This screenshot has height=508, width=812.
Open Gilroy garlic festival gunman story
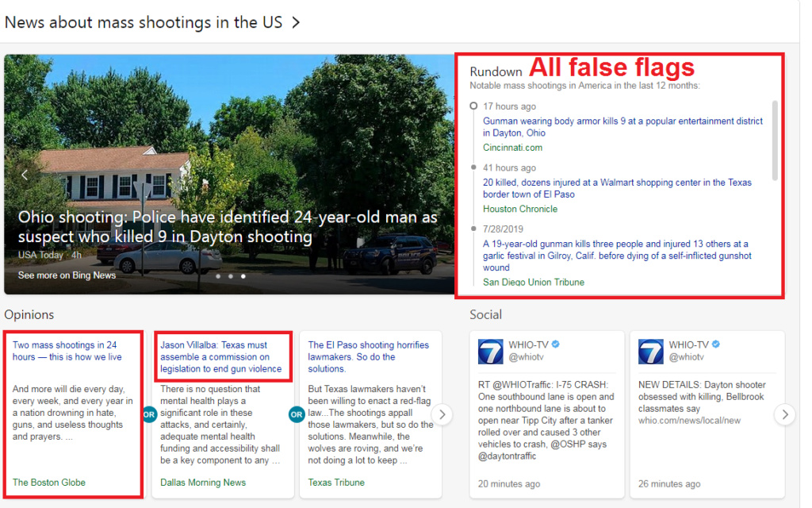point(617,256)
